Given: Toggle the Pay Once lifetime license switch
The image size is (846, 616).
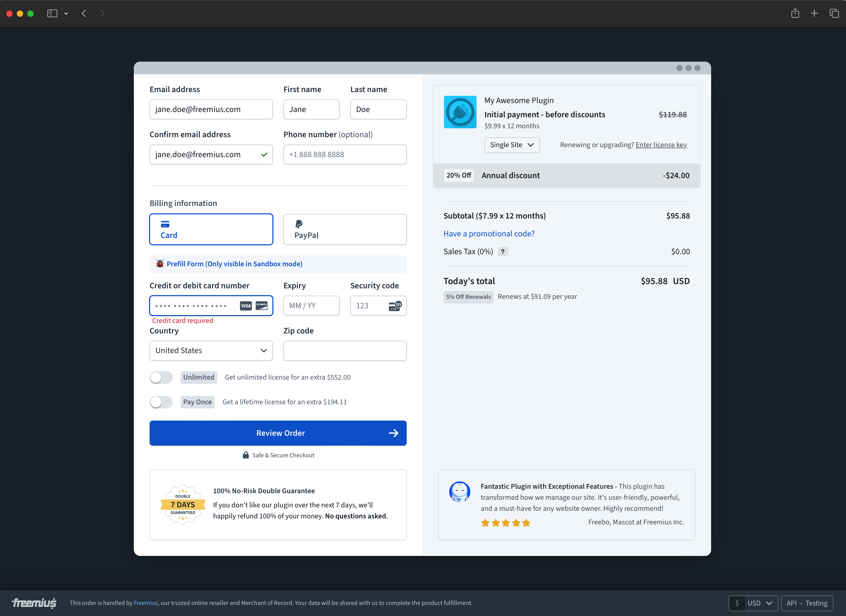Looking at the screenshot, I should pos(162,401).
